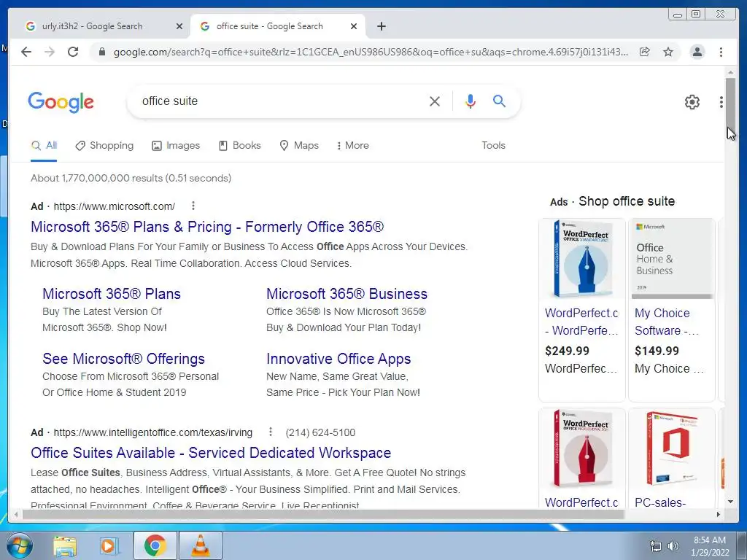This screenshot has width=747, height=560.
Task: Click the forward navigation arrow
Action: tap(50, 52)
